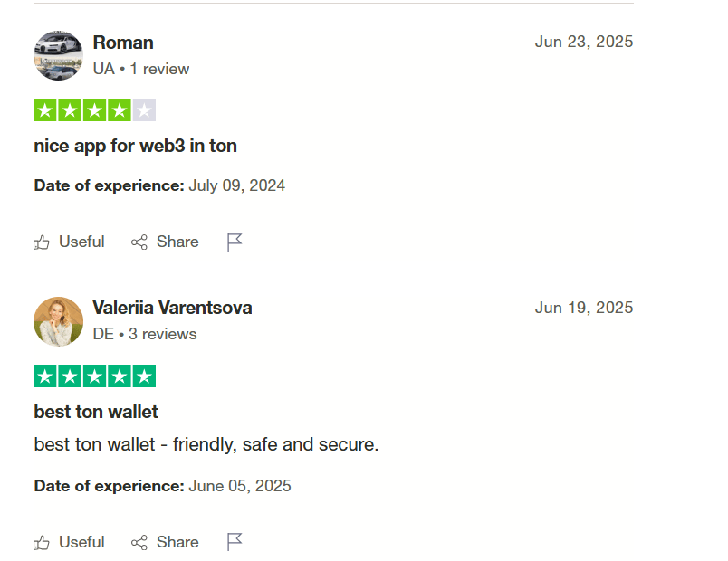
Task: Click Valeriia's five-star rating
Action: coord(95,376)
